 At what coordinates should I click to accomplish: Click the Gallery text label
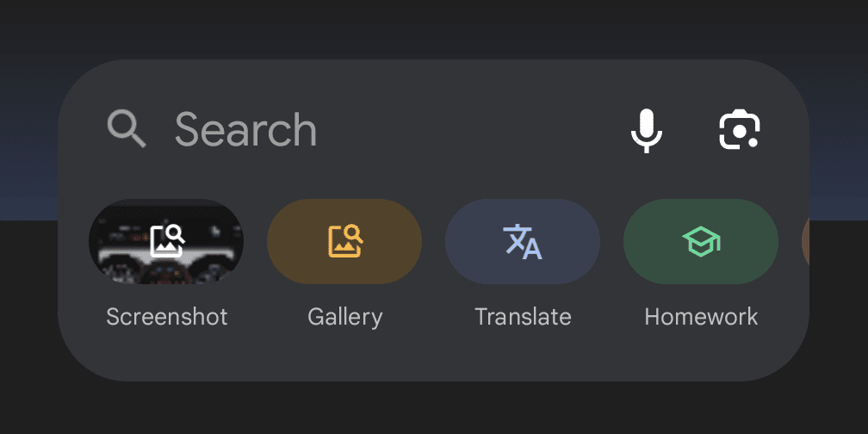(344, 317)
